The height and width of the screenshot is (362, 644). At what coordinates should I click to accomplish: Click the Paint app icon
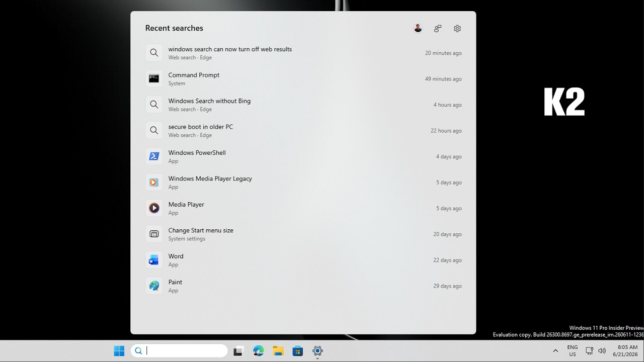click(154, 286)
